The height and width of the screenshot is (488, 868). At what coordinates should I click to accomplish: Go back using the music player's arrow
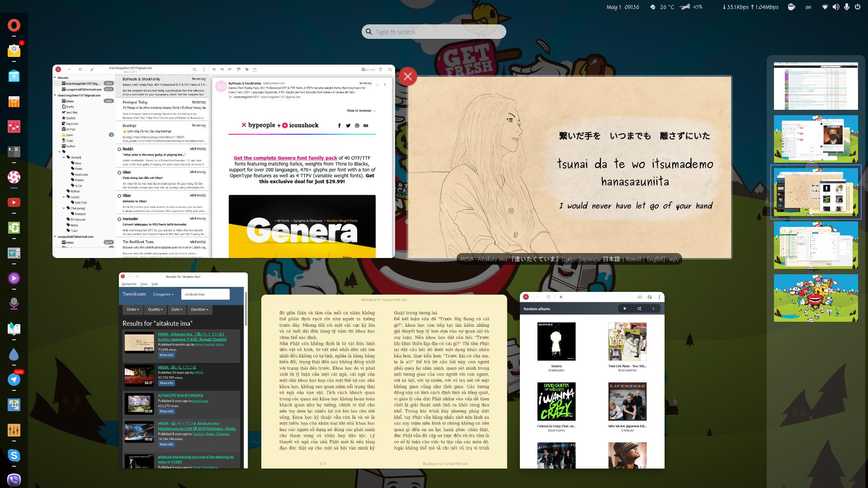[x=561, y=297]
